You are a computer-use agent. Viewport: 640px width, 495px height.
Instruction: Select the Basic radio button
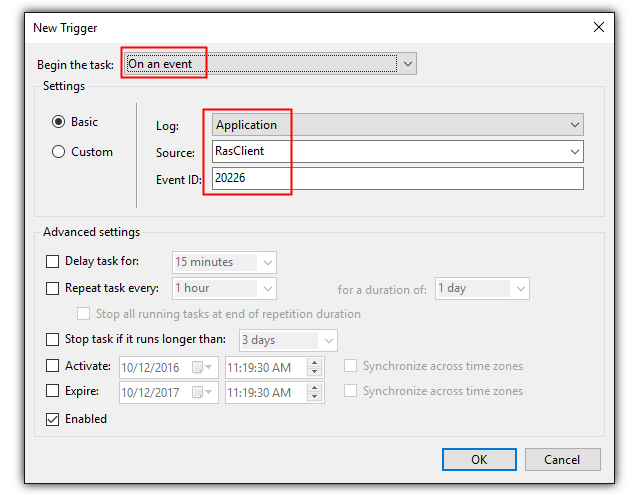coord(58,122)
